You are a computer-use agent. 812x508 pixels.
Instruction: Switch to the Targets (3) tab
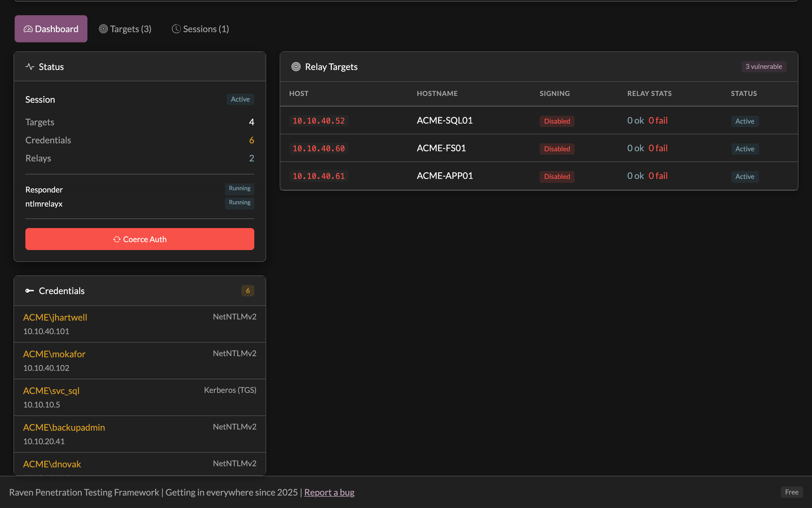(x=125, y=29)
